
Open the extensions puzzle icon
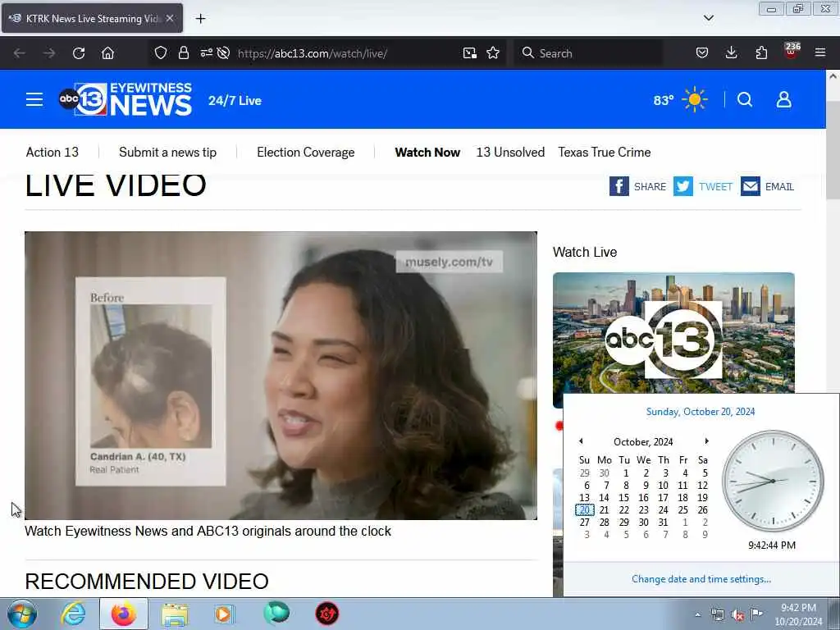click(x=761, y=53)
